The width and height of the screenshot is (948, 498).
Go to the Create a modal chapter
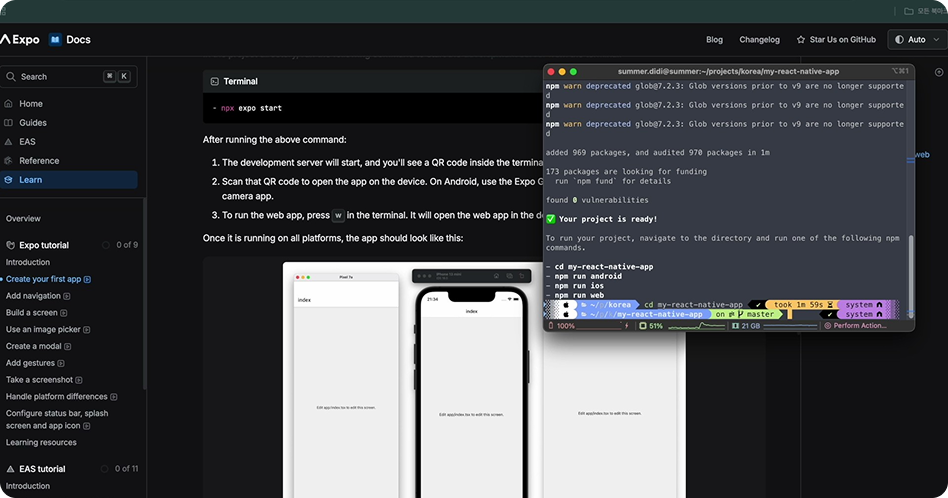(x=33, y=346)
